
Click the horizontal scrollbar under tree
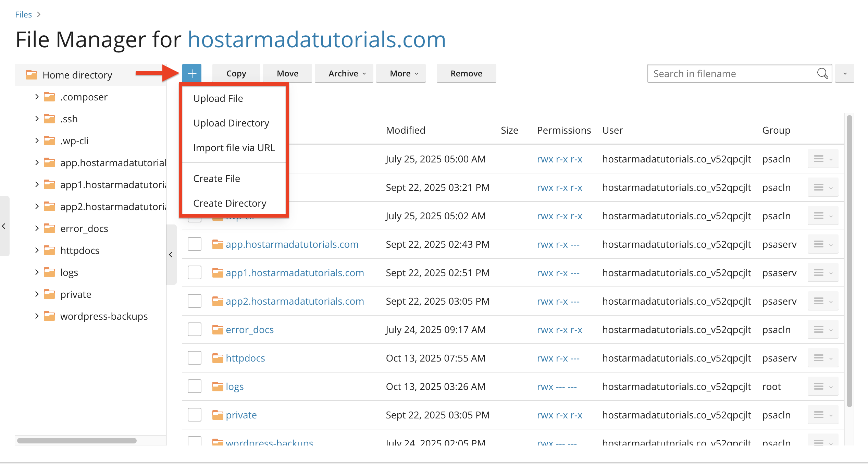click(77, 440)
